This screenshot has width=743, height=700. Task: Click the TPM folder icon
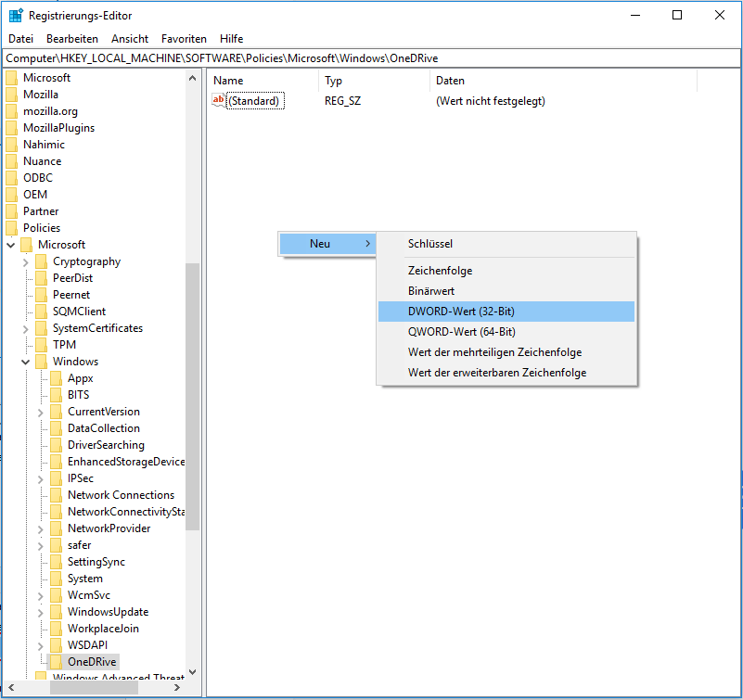41,345
